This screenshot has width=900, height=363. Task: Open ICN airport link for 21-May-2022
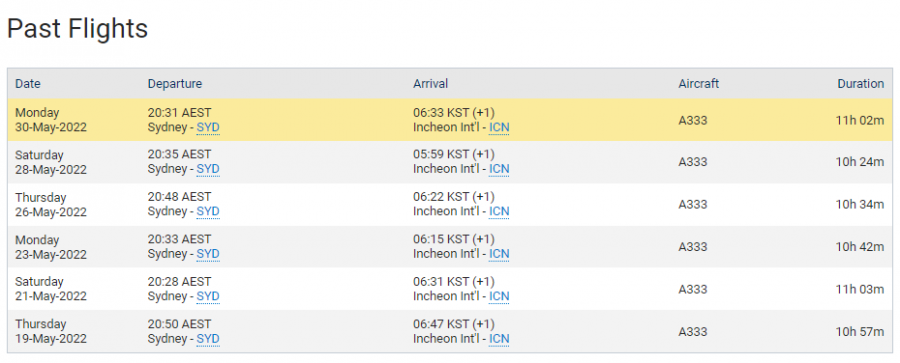pyautogui.click(x=499, y=296)
